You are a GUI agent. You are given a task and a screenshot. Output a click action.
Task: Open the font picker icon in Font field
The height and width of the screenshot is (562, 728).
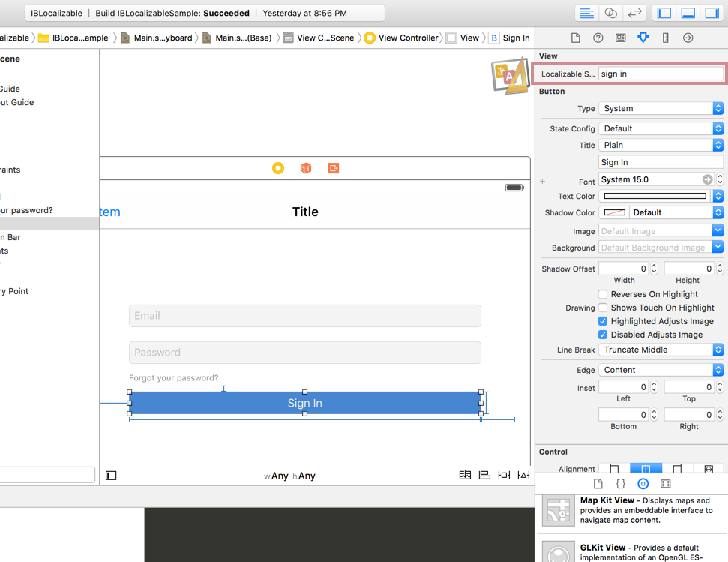(x=707, y=179)
